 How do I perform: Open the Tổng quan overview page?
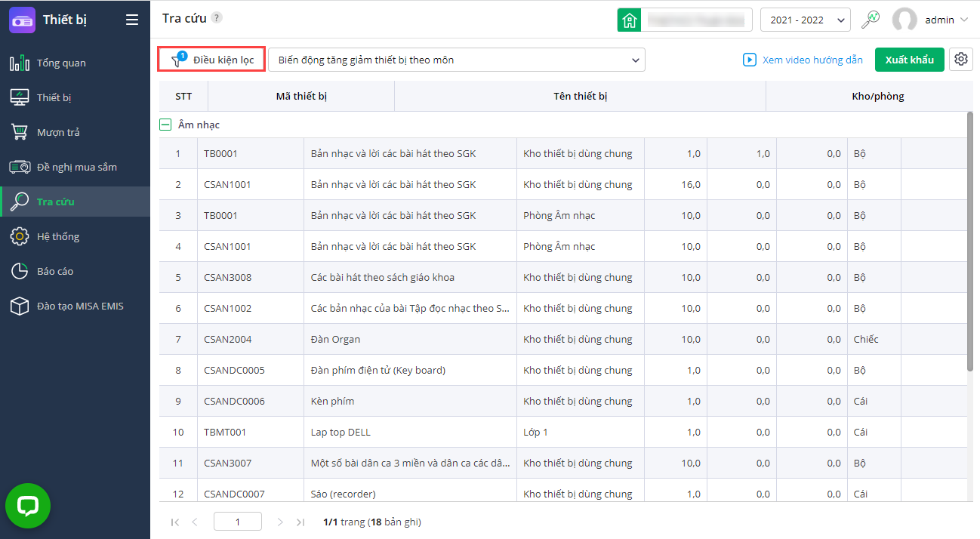pyautogui.click(x=75, y=63)
